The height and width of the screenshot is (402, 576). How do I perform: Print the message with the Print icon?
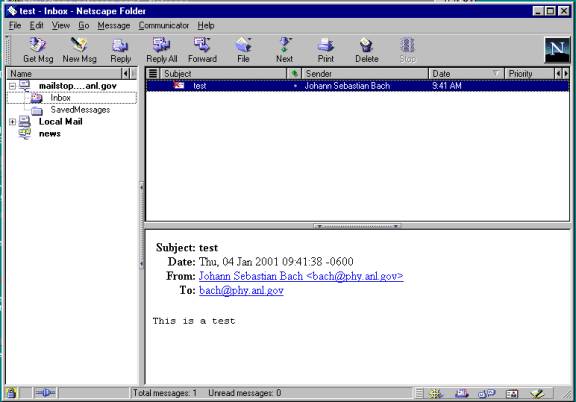tap(325, 45)
